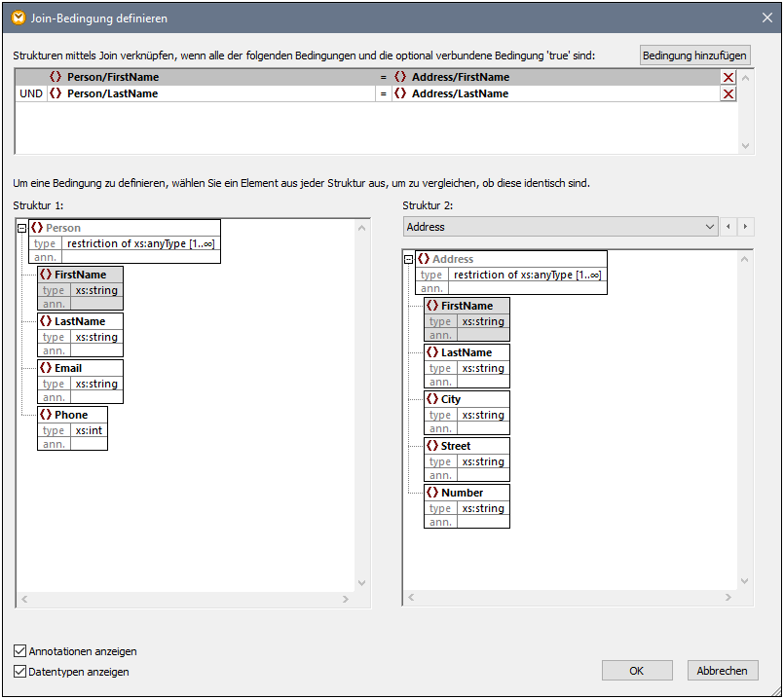The width and height of the screenshot is (784, 699).
Task: Delete the Person/FirstName condition with red X
Action: coord(728,77)
